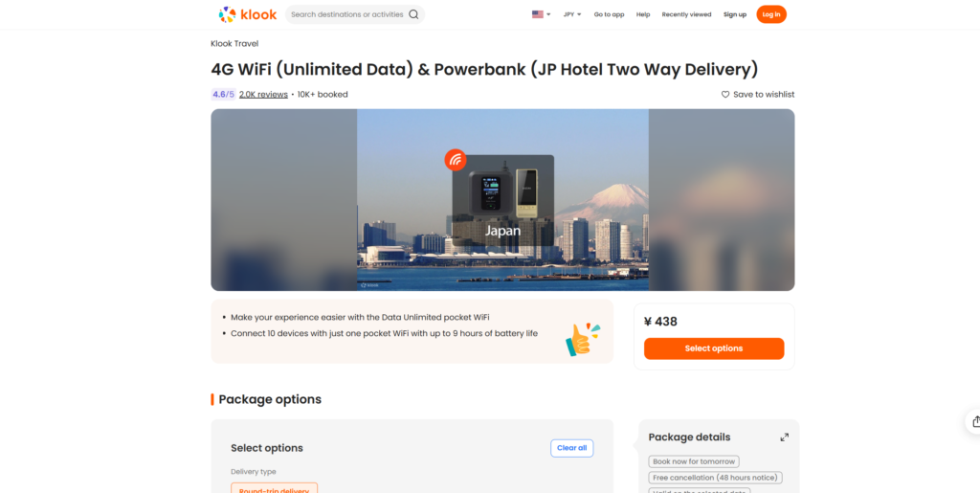Viewport: 980px width, 493px height.
Task: Open Recently viewed
Action: 686,14
